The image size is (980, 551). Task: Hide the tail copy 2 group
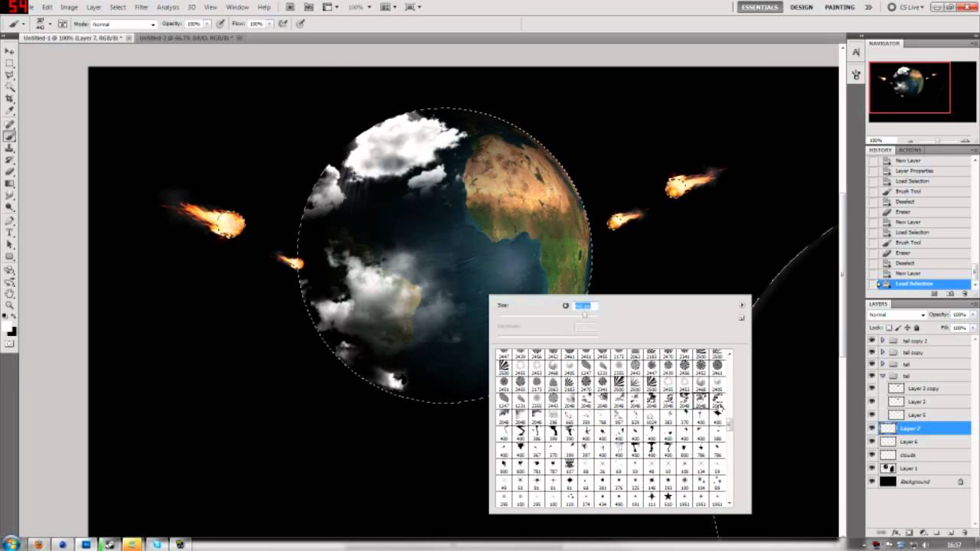pos(872,341)
